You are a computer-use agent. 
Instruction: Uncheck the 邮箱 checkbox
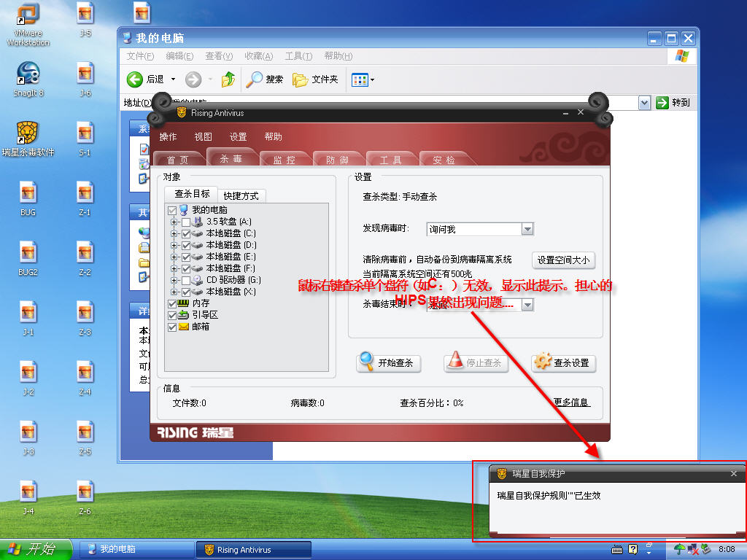tap(172, 327)
